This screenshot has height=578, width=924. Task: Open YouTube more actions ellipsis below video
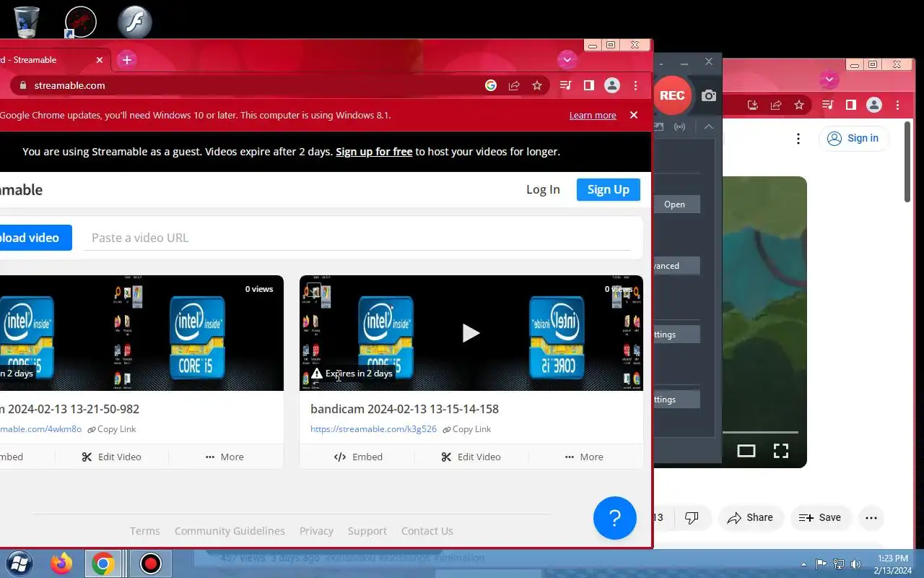point(871,517)
